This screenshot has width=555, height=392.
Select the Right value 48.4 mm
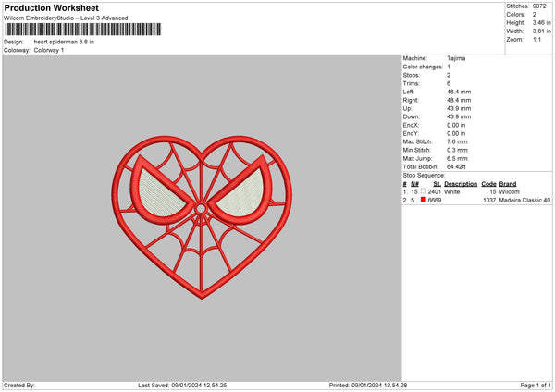point(459,100)
